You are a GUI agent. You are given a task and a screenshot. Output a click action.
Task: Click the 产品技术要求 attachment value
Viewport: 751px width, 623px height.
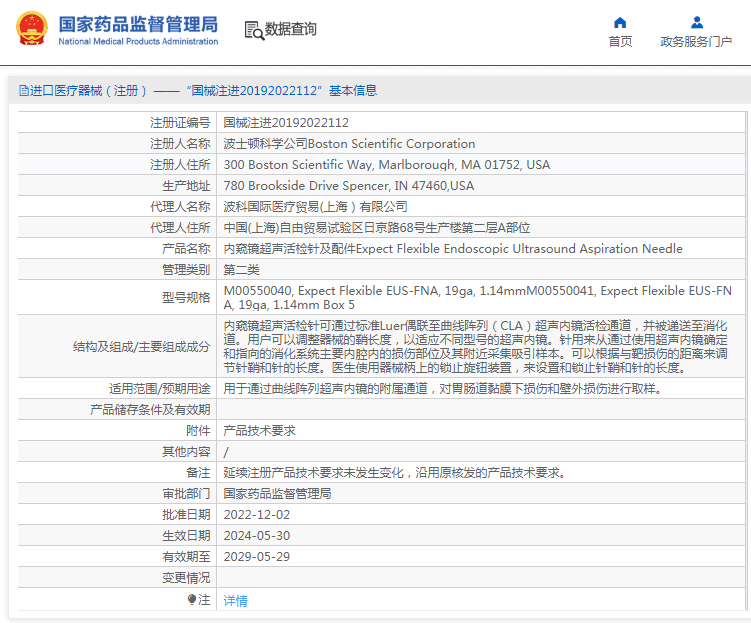point(260,430)
